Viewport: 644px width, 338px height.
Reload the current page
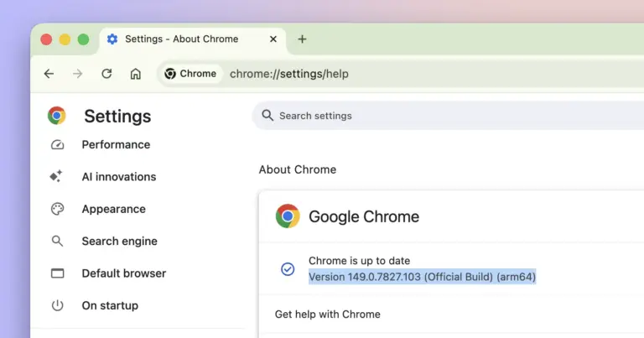tap(106, 74)
